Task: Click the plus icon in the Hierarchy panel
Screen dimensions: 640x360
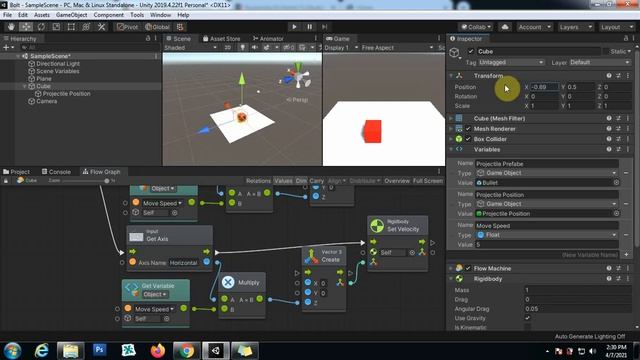Action: 6,47
